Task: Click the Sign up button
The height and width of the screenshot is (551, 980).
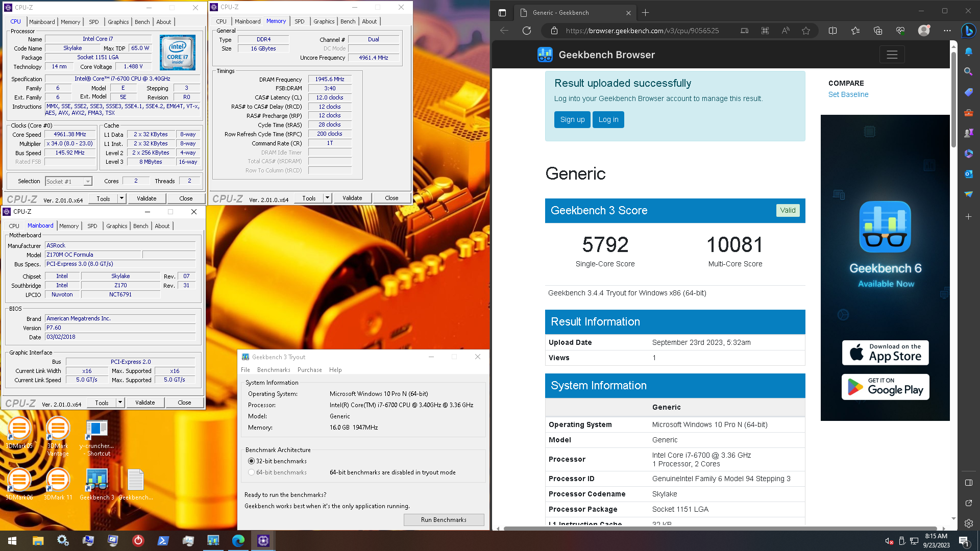Action: (572, 120)
